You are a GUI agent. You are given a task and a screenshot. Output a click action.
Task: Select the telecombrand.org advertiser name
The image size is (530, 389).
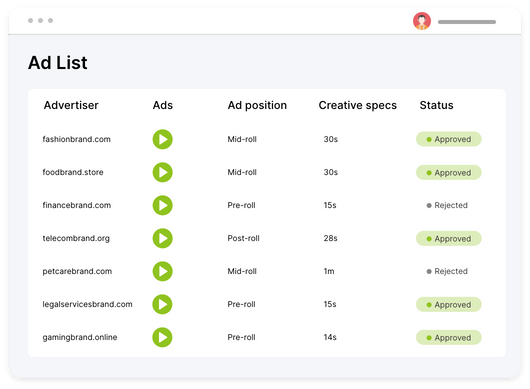(x=76, y=238)
